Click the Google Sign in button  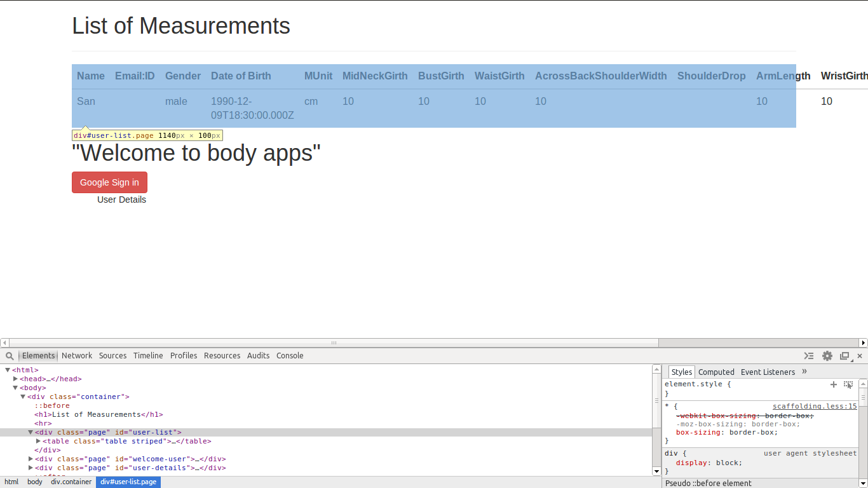point(109,182)
